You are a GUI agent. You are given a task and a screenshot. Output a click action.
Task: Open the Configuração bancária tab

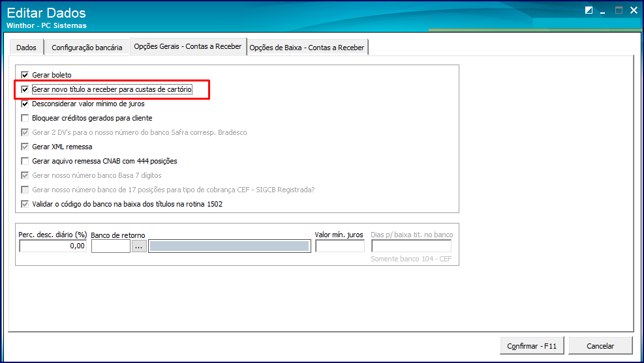click(87, 48)
